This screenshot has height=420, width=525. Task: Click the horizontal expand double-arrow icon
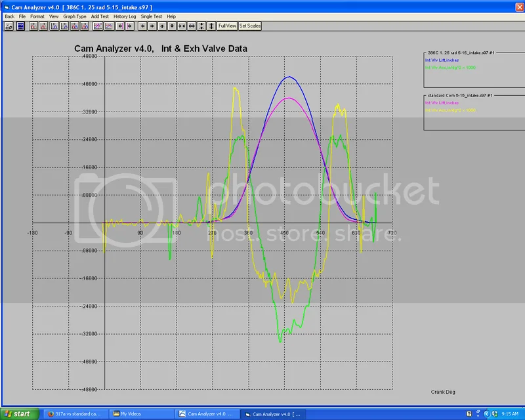pyautogui.click(x=191, y=26)
